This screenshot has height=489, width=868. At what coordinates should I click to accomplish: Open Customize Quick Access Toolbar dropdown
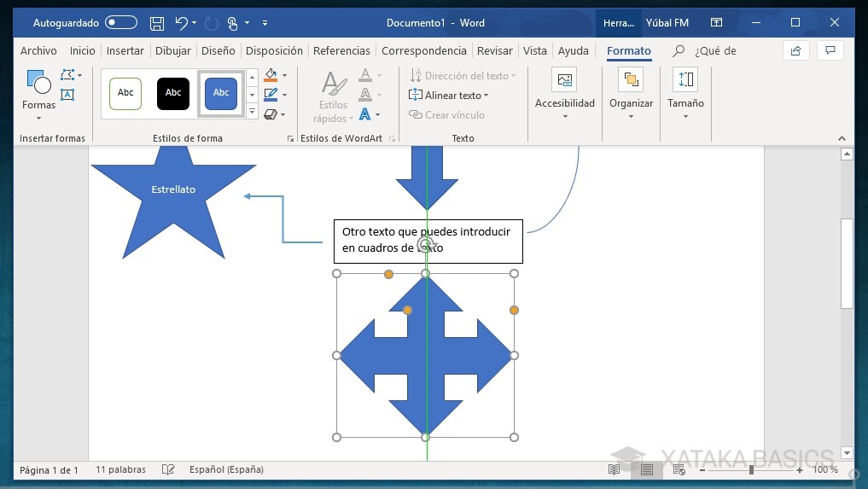pyautogui.click(x=265, y=23)
